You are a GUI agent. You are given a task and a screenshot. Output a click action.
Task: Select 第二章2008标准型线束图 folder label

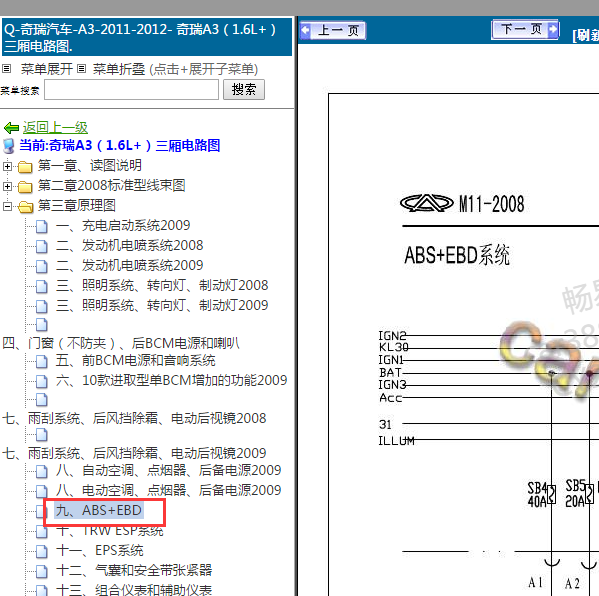[112, 186]
